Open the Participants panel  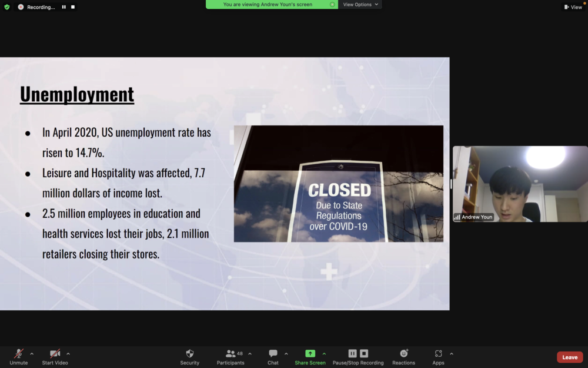230,357
